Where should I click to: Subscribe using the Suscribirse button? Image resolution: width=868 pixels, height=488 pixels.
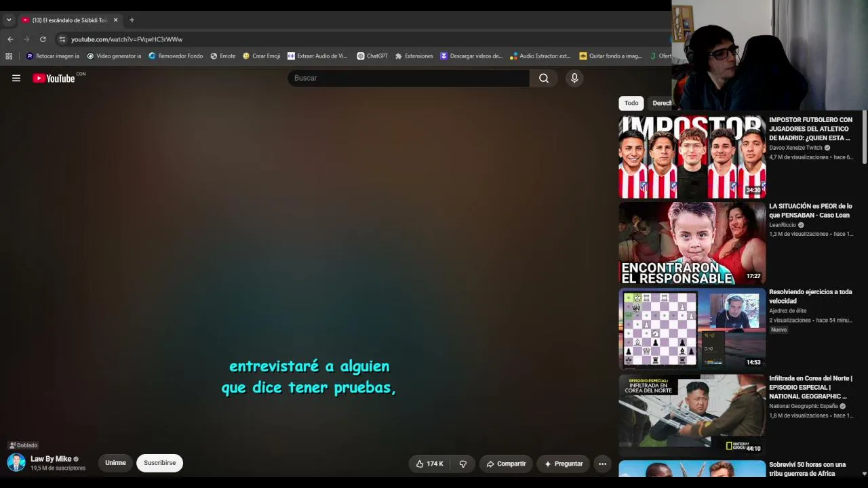point(159,463)
